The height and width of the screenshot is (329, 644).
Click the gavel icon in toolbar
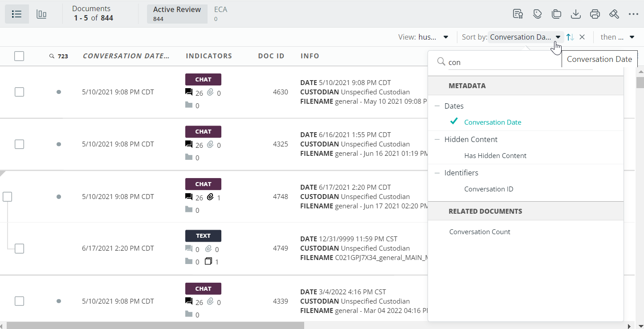614,14
